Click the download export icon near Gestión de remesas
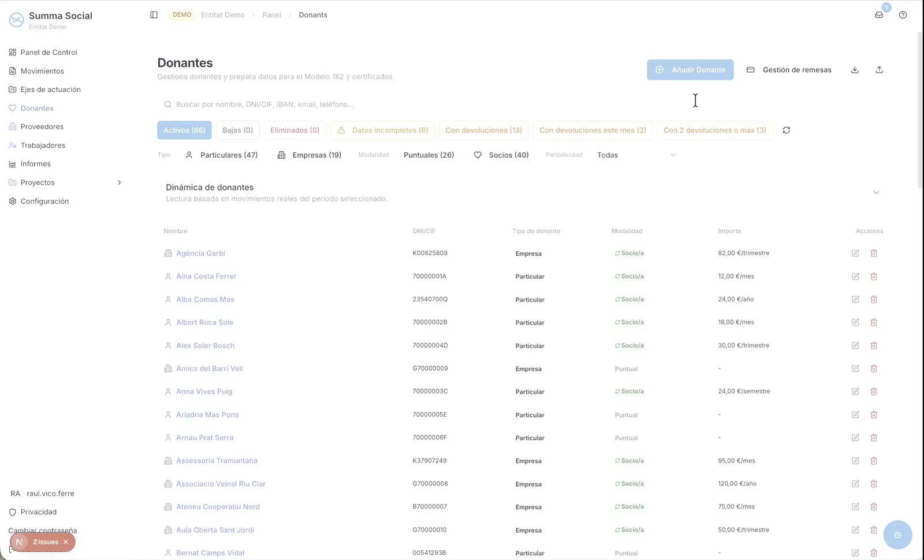Image resolution: width=924 pixels, height=560 pixels. pos(855,69)
